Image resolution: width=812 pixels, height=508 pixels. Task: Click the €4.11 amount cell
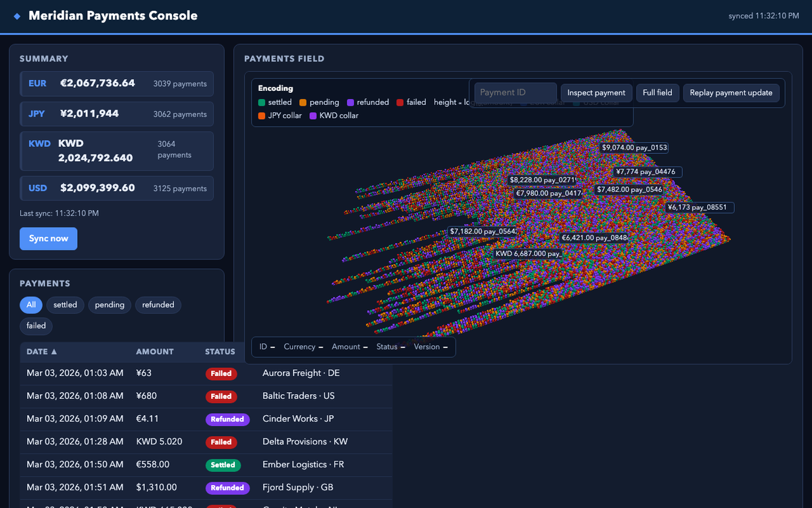[148, 419]
